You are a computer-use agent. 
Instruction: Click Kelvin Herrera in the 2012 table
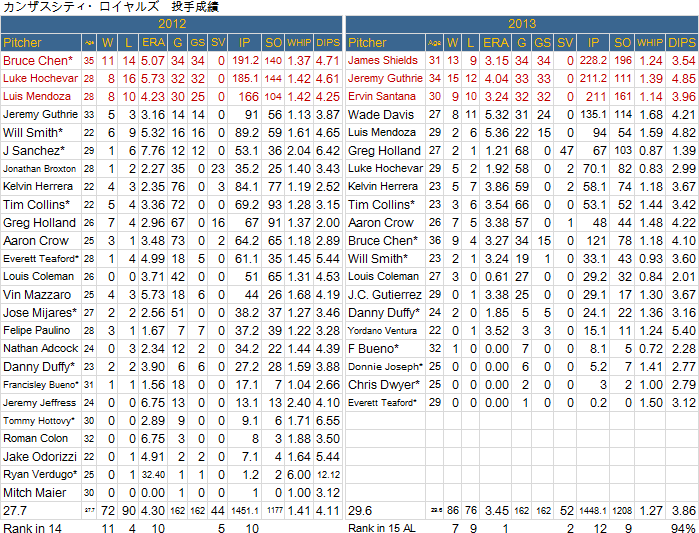point(38,186)
